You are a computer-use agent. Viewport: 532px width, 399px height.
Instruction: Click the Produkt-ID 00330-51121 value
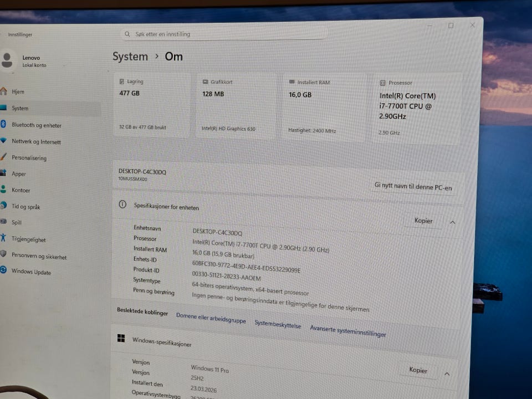click(x=226, y=276)
